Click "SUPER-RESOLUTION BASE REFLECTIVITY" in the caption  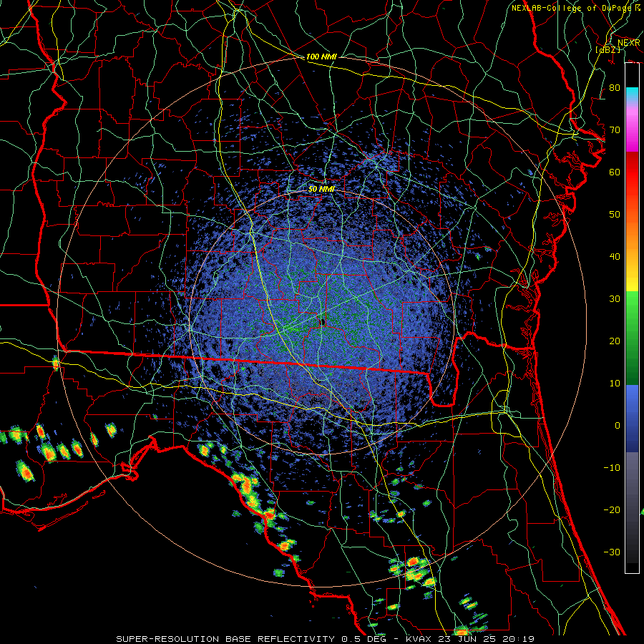(x=225, y=639)
